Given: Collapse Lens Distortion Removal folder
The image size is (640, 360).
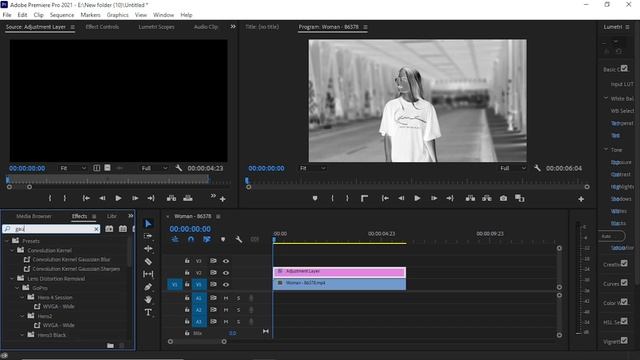Looking at the screenshot, I should point(12,278).
